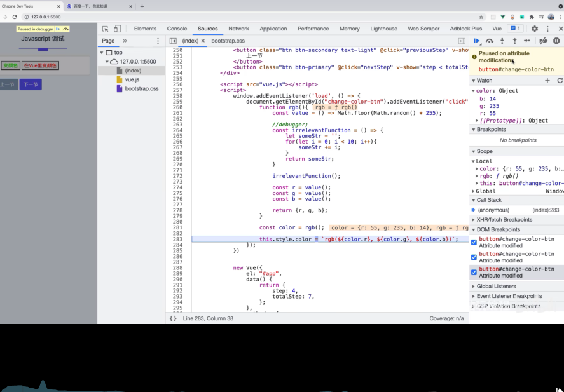Step over from the page overlay banner
The height and width of the screenshot is (392, 564).
66,29
